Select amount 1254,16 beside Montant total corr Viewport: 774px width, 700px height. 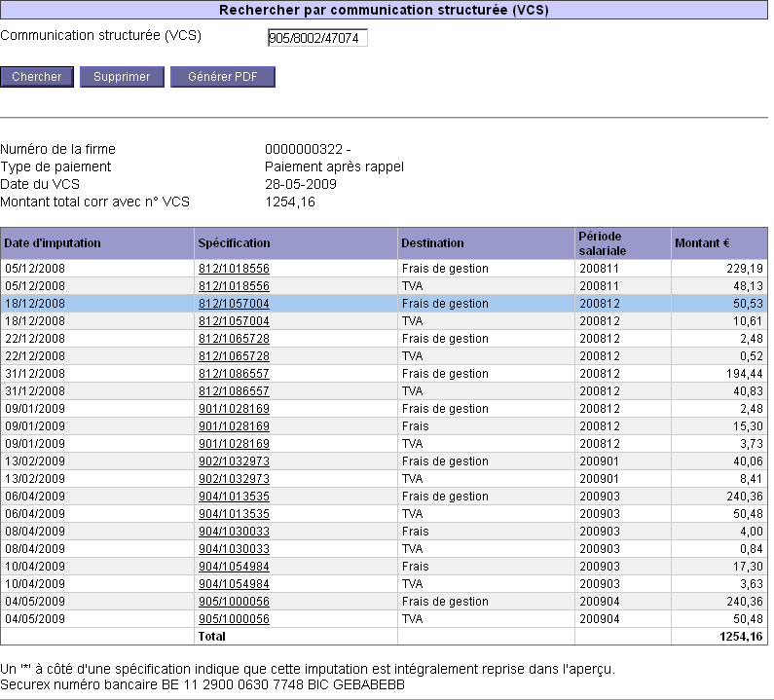290,202
